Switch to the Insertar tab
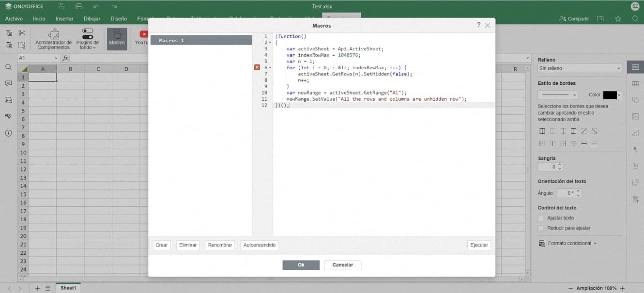This screenshot has width=644, height=293. [x=64, y=19]
